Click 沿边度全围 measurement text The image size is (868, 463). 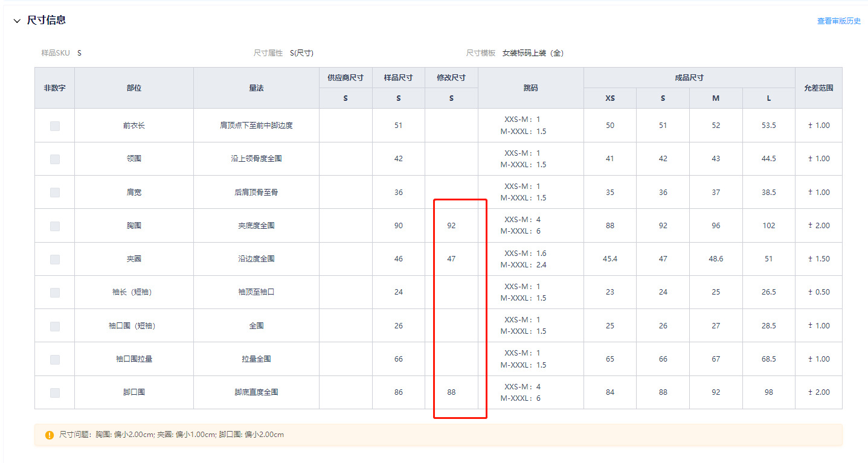[x=256, y=259]
